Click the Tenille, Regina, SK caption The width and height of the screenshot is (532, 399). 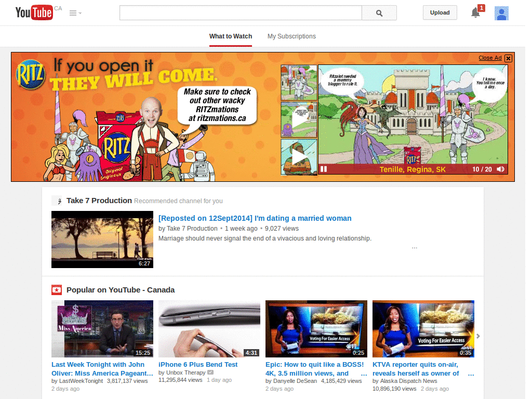(x=412, y=169)
